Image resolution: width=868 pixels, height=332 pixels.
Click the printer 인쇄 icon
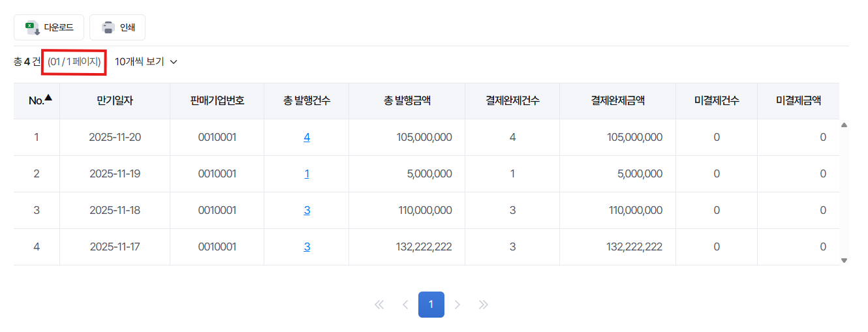click(x=108, y=27)
